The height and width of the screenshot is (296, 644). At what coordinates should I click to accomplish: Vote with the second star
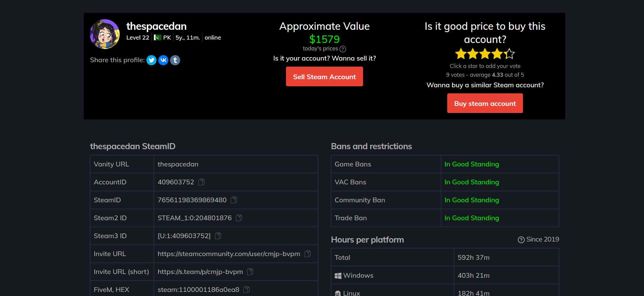click(x=473, y=54)
